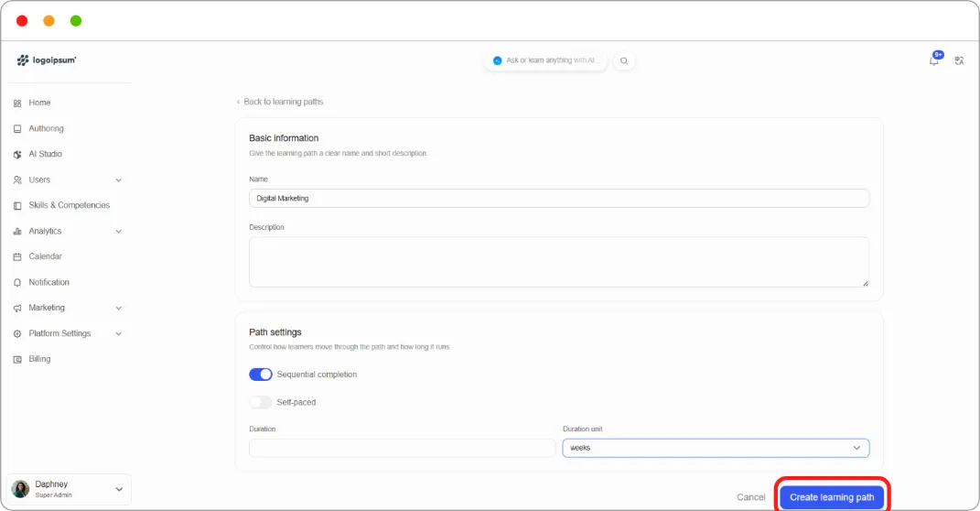Open Calendar menu item
Viewport: 980px width, 511px height.
pyautogui.click(x=45, y=256)
